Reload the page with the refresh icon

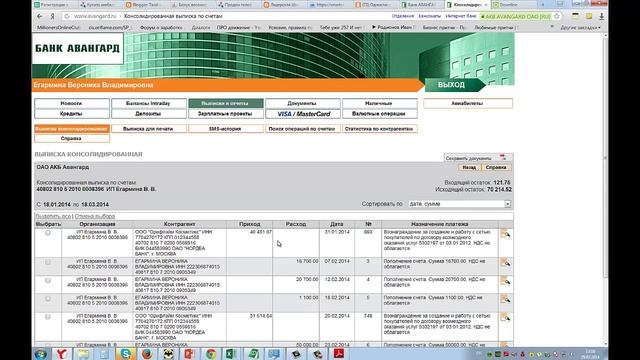(x=67, y=16)
